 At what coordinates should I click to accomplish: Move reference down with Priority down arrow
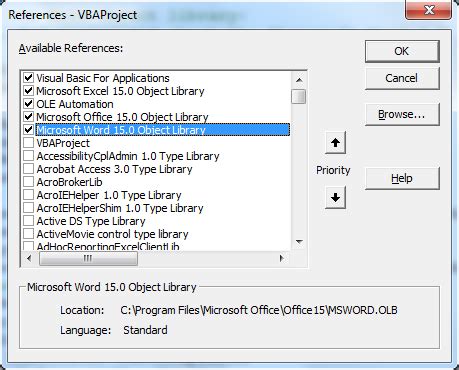coord(335,197)
